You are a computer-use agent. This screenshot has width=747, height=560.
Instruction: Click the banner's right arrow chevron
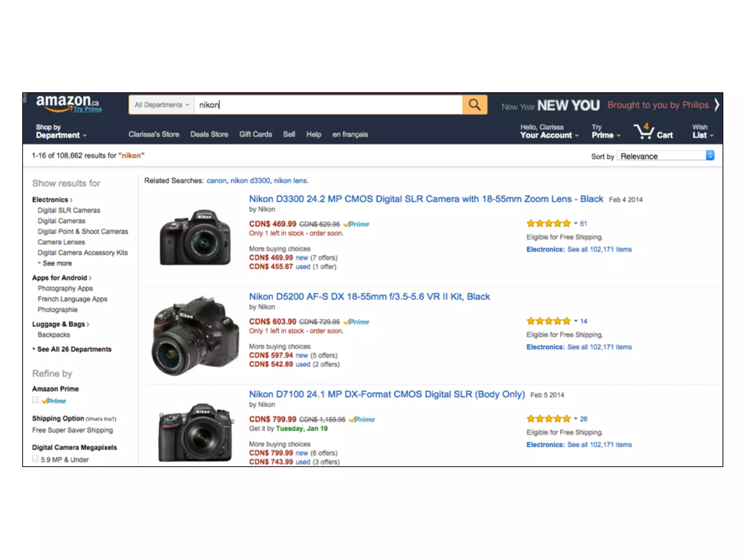[x=716, y=105]
